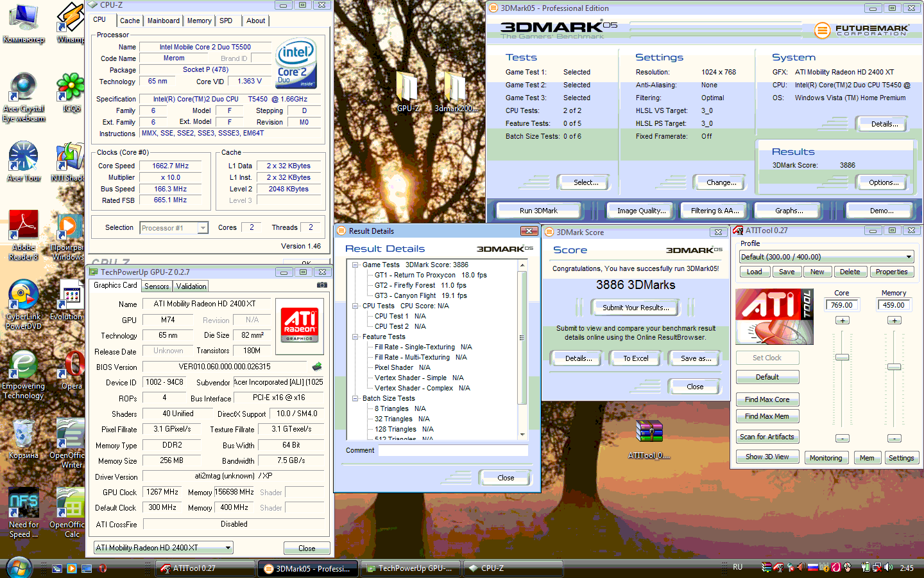Viewport: 924px width, 578px height.
Task: Click Scan for Artifacts button
Action: tap(767, 437)
